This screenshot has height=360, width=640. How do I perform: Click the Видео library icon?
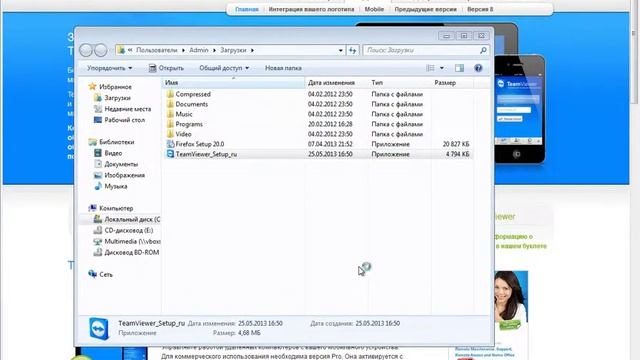[98, 153]
